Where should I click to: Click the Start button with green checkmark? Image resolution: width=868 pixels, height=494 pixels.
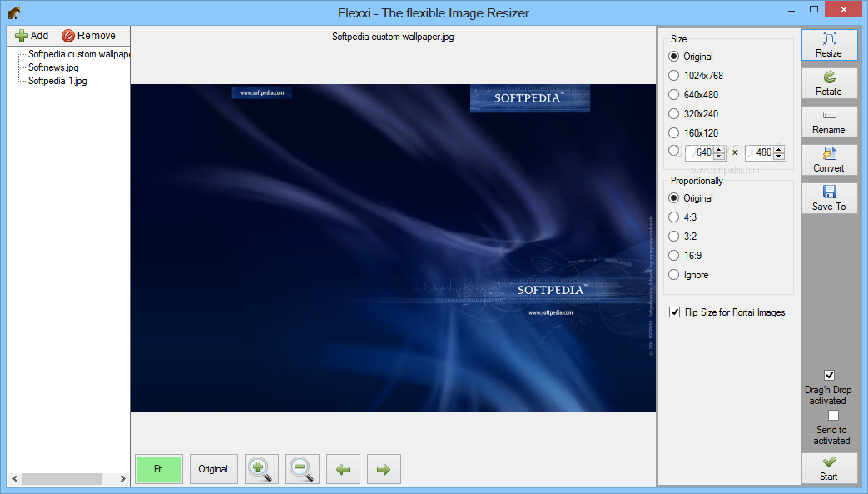[x=829, y=468]
